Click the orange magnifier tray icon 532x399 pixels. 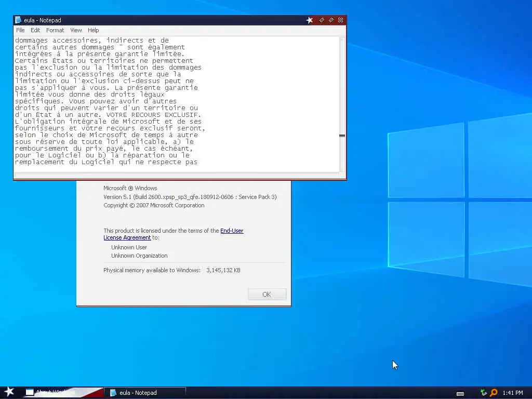click(494, 393)
